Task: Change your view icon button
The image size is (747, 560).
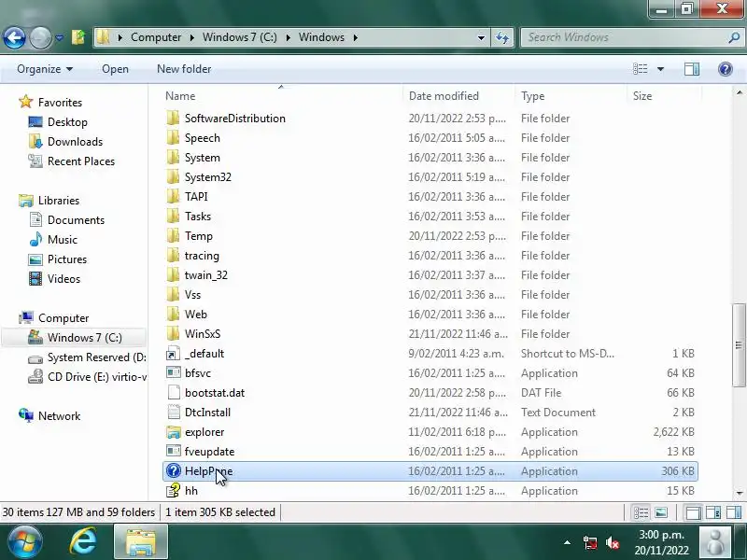Action: tap(640, 69)
